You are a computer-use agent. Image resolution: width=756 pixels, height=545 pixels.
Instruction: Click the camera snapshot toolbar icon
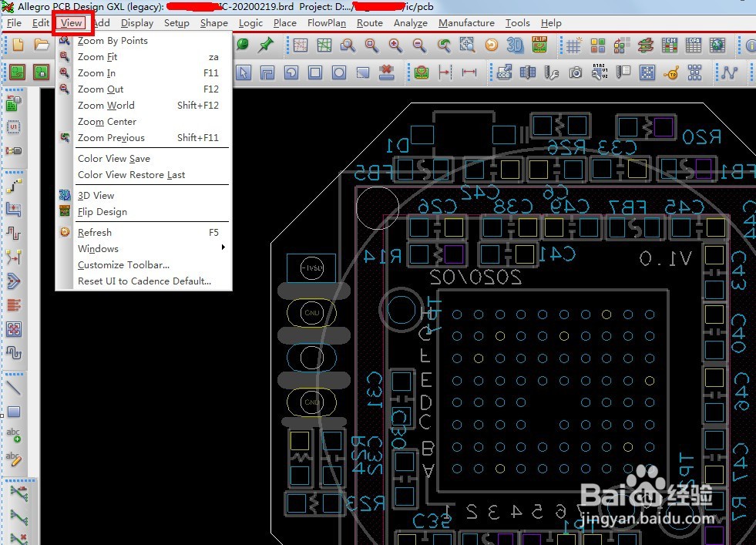(x=576, y=72)
